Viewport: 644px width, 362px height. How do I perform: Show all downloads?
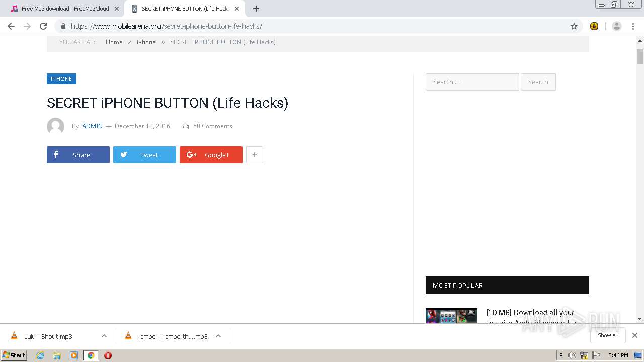coord(607,335)
